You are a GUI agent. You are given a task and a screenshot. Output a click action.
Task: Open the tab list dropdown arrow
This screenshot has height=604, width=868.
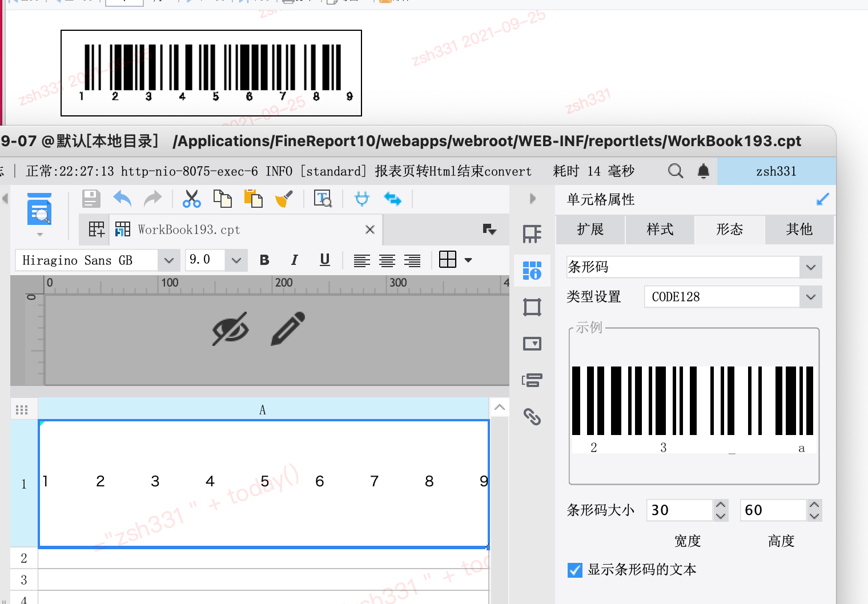point(489,229)
